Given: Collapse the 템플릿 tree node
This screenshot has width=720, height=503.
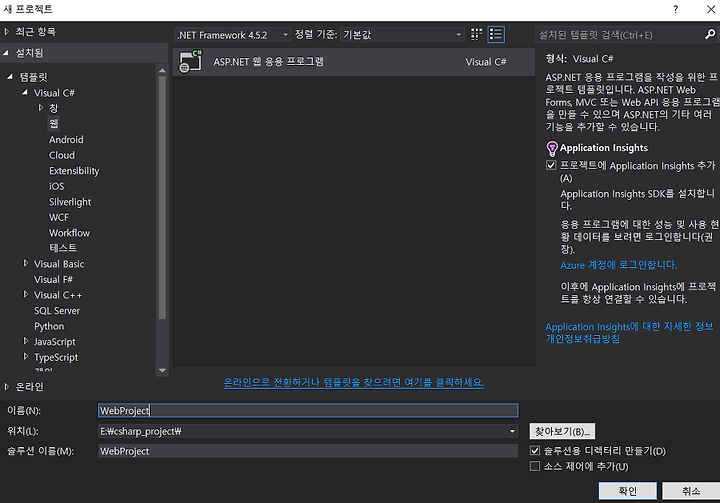Looking at the screenshot, I should click(10, 77).
